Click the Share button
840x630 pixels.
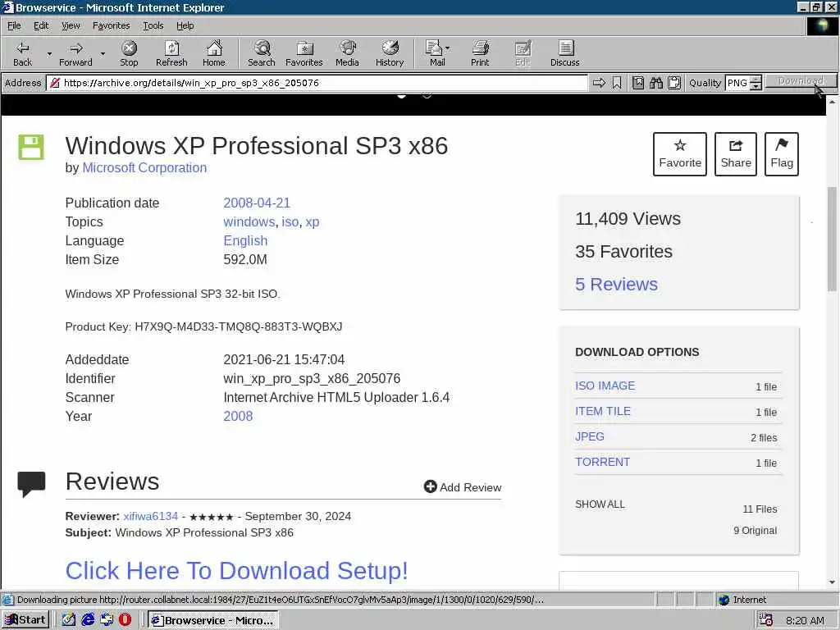pos(736,153)
